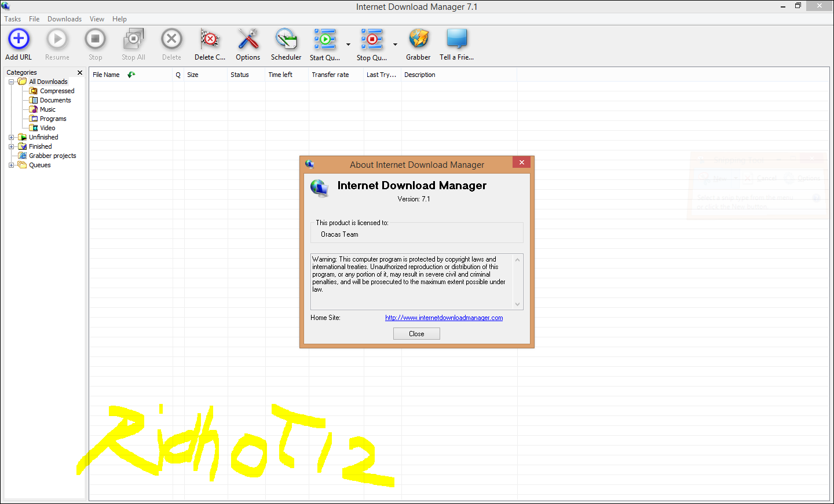Image resolution: width=834 pixels, height=504 pixels.
Task: Click the Delete toolbar icon
Action: click(x=171, y=39)
